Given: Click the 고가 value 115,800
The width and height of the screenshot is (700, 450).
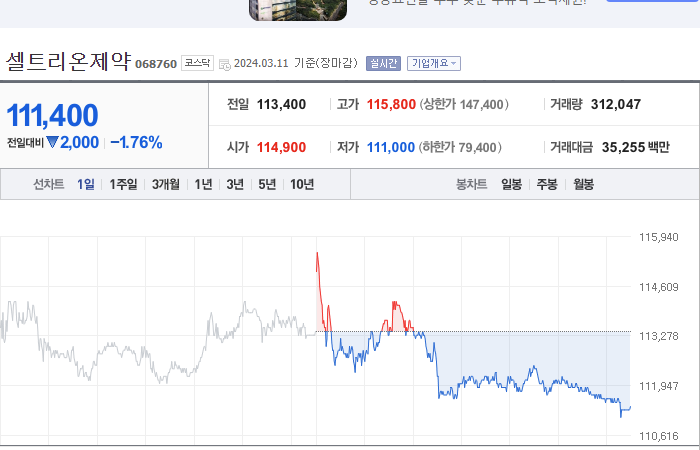Looking at the screenshot, I should [391, 104].
